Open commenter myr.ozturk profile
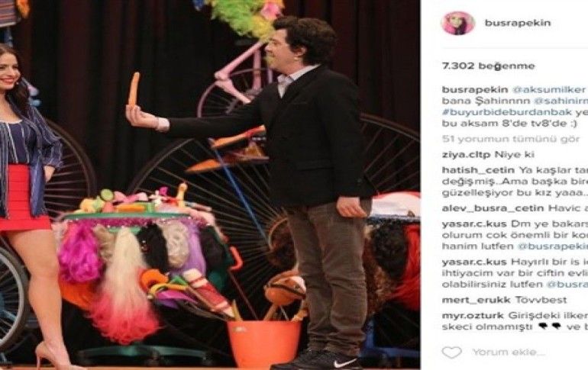 [473, 315]
